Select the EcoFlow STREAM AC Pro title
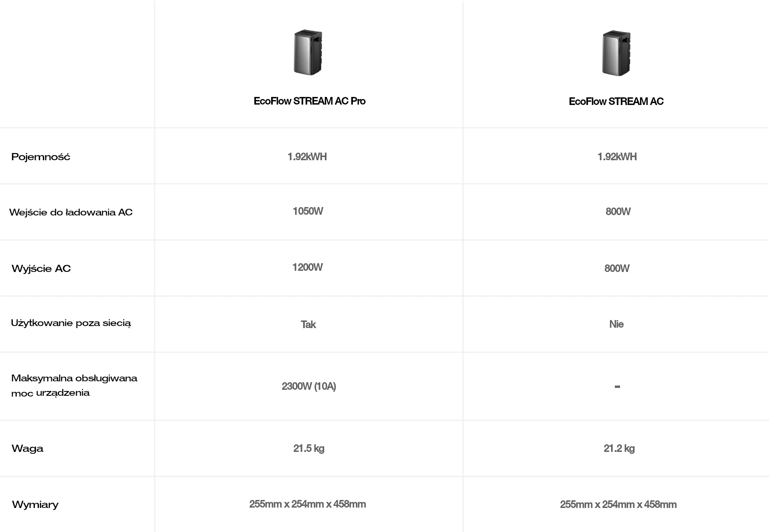 [309, 101]
